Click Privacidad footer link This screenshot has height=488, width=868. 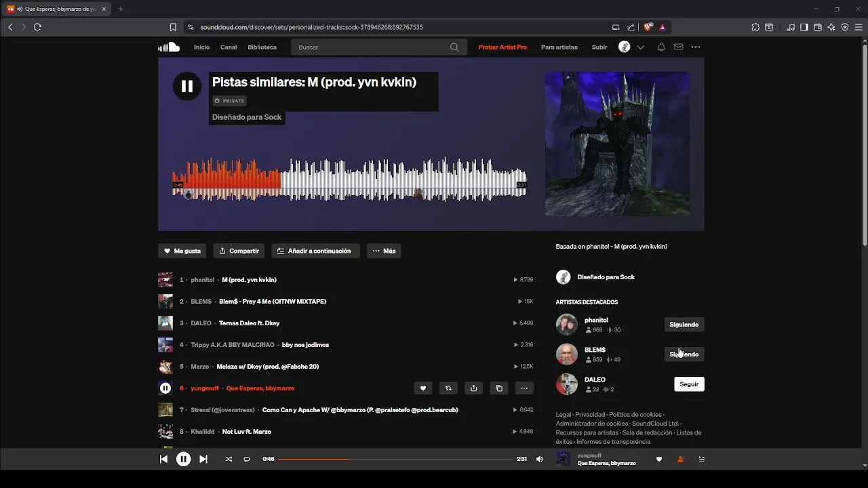590,415
